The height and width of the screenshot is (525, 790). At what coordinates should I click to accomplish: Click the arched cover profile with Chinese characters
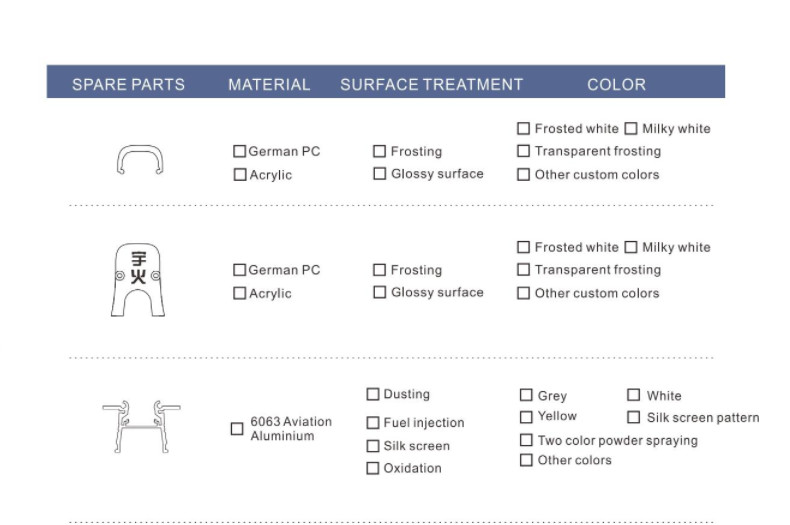[138, 280]
